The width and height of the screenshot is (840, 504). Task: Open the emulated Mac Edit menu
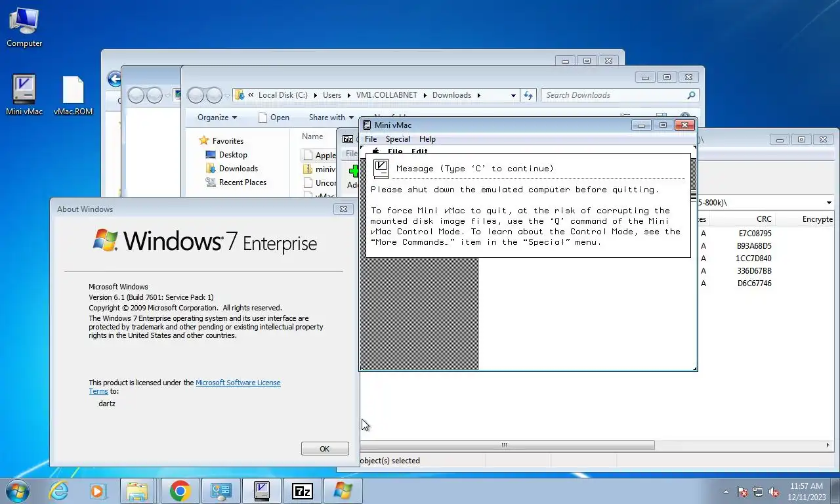pos(419,152)
